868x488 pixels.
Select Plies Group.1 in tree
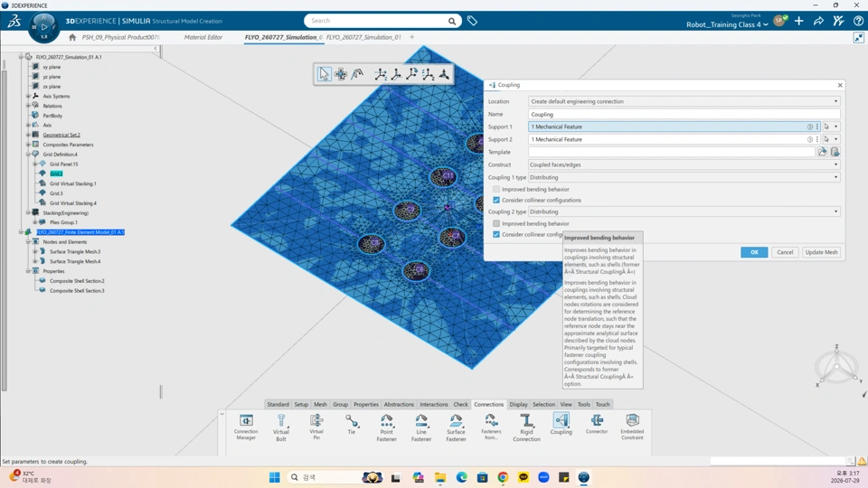click(63, 222)
